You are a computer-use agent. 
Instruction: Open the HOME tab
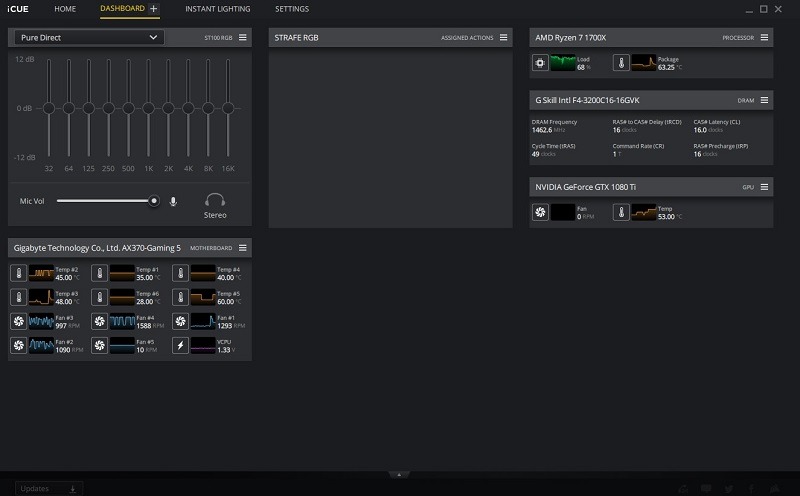(x=65, y=9)
